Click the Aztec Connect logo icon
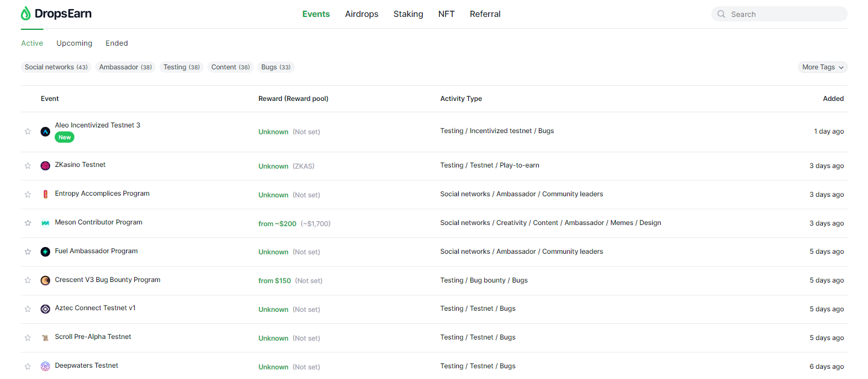Image resolution: width=868 pixels, height=379 pixels. click(46, 309)
